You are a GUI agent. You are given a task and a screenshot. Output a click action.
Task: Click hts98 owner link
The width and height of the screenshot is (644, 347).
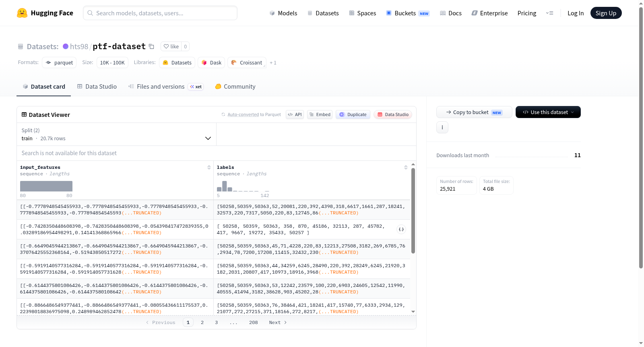79,46
